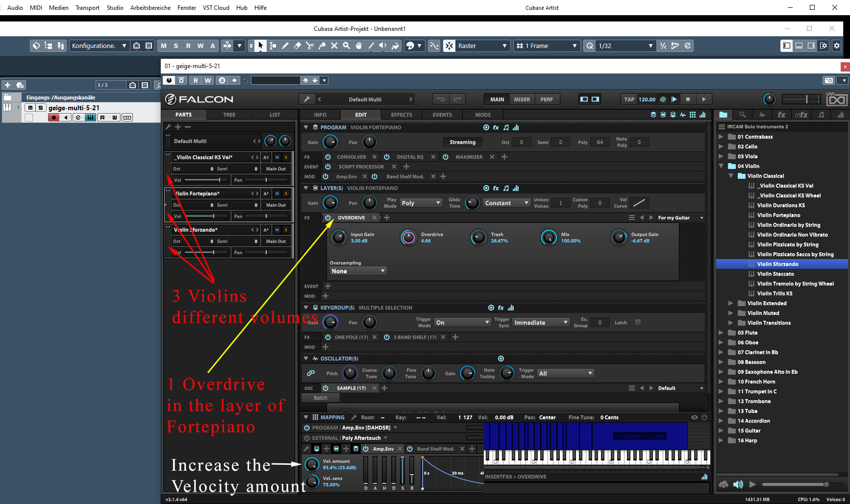Open the Cubase setup gear icon
850x504 pixels.
pos(837,46)
